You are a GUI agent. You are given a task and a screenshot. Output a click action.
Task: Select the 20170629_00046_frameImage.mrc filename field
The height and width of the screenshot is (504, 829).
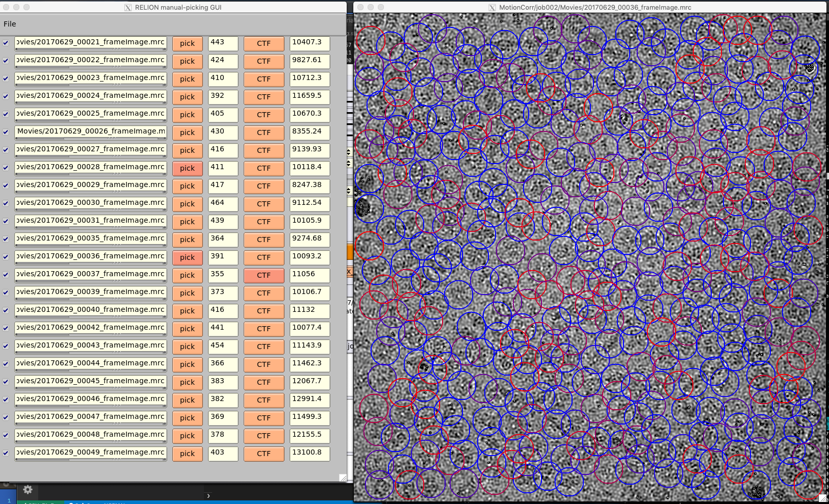(91, 400)
